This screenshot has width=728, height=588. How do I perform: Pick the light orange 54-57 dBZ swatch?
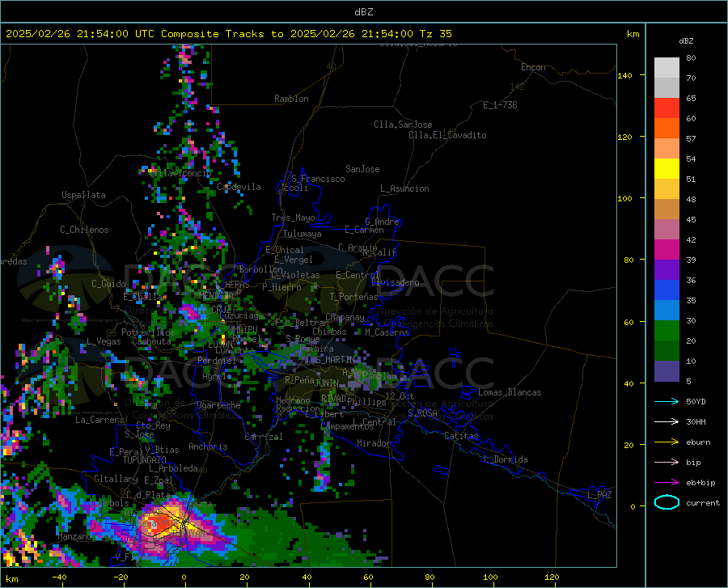point(667,149)
